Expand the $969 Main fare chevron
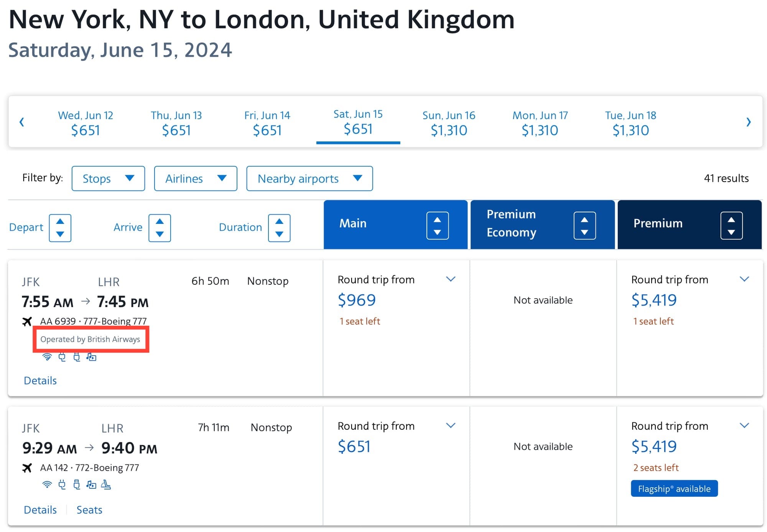767x532 pixels. coord(451,279)
